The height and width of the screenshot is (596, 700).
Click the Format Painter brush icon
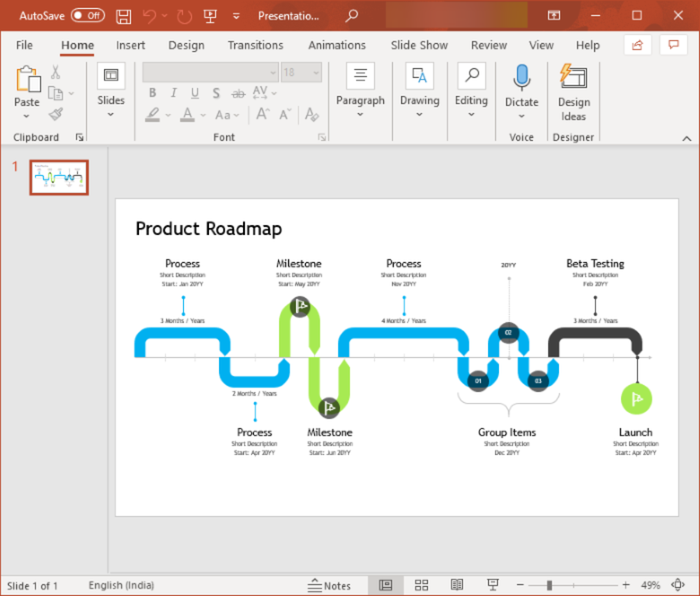click(56, 114)
